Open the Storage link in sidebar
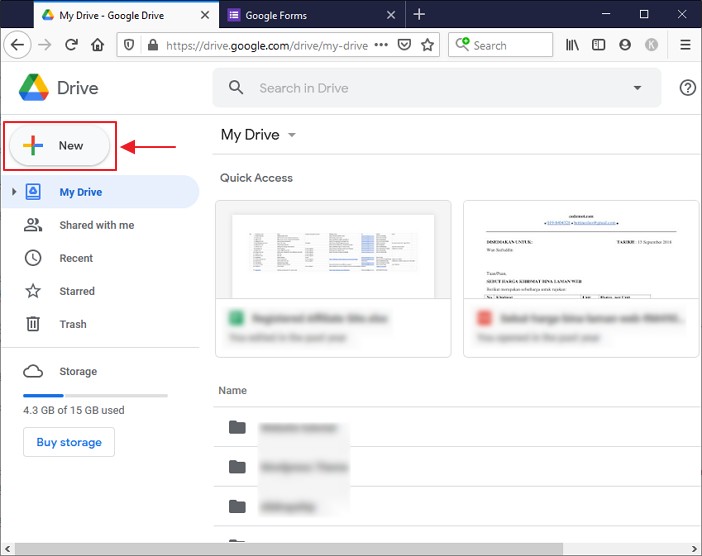 [x=78, y=371]
